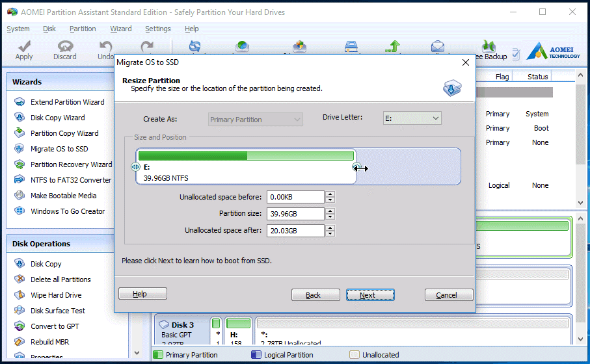590x364 pixels.
Task: Click the Next button
Action: click(x=370, y=295)
